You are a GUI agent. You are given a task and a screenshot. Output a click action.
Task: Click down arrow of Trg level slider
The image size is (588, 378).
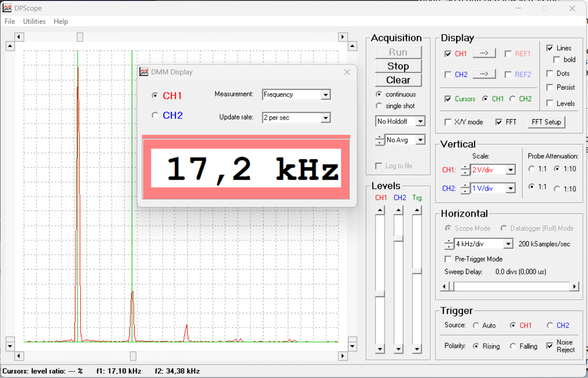click(x=417, y=349)
